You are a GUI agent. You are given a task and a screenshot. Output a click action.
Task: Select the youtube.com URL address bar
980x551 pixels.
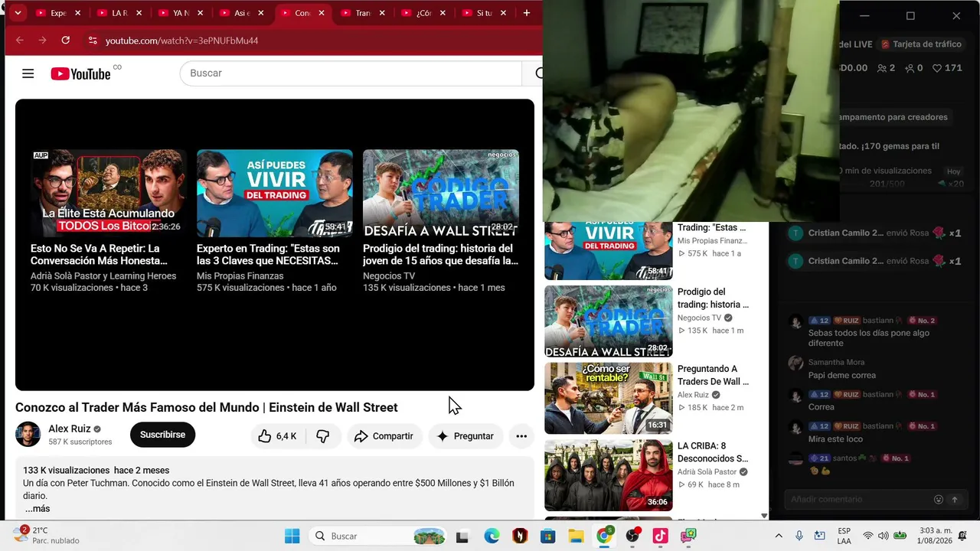(x=181, y=41)
